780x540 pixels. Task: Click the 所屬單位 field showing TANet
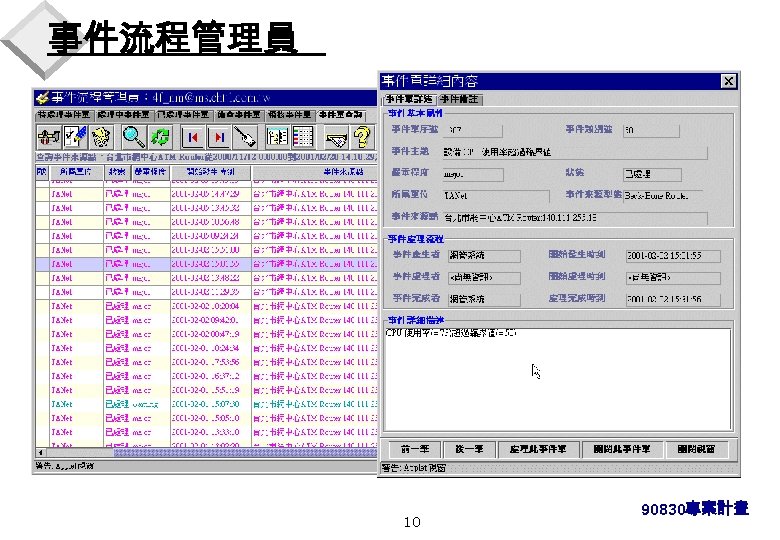coord(496,196)
